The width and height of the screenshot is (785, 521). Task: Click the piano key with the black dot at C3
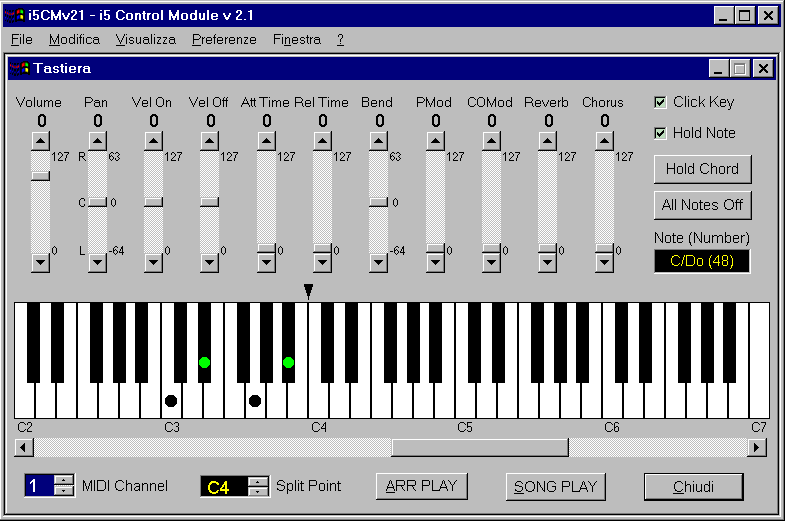click(x=171, y=401)
